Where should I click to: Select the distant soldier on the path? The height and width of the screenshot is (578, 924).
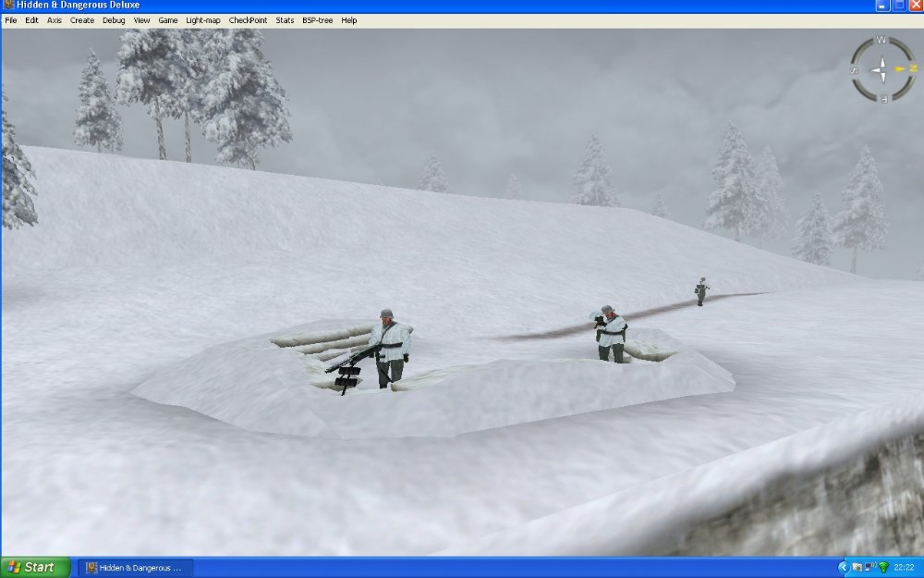(701, 290)
